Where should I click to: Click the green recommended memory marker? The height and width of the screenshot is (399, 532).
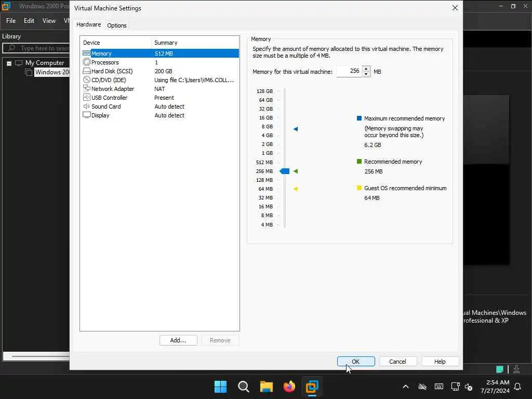coord(296,171)
